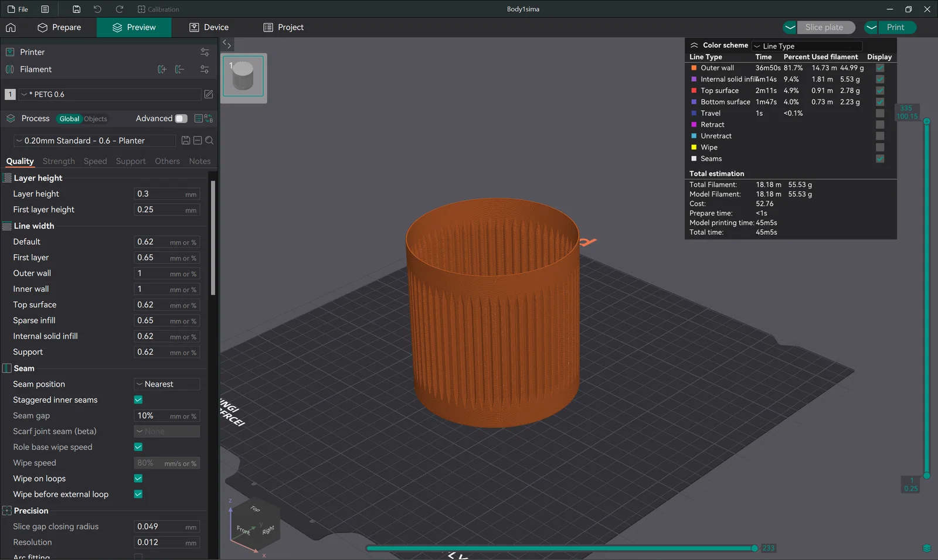Toggle the Advanced mode switch
This screenshot has height=560, width=938.
(x=181, y=118)
